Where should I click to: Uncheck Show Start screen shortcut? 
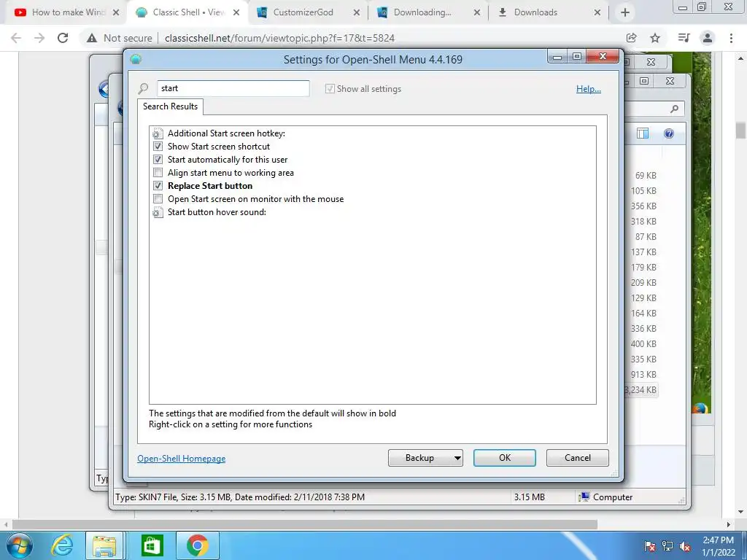[158, 146]
